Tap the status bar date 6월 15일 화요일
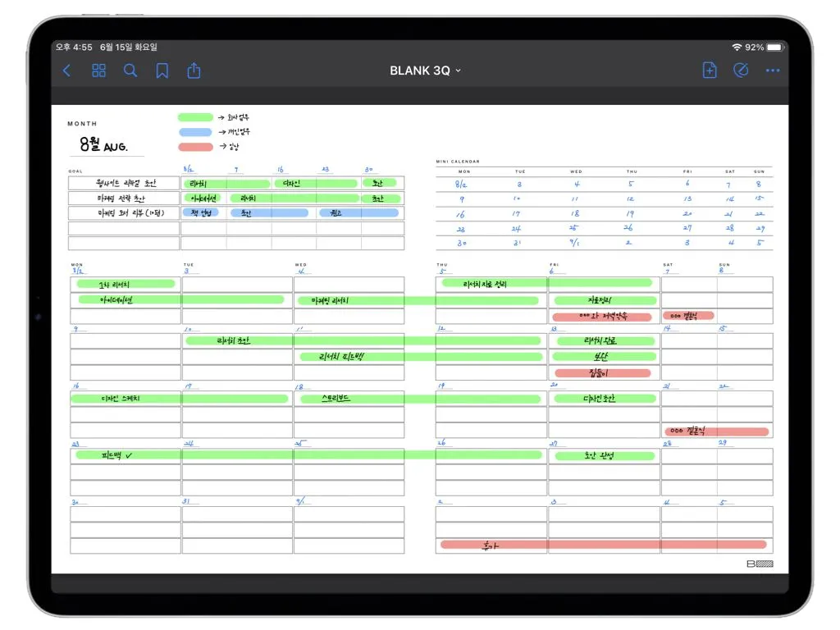 pyautogui.click(x=129, y=47)
